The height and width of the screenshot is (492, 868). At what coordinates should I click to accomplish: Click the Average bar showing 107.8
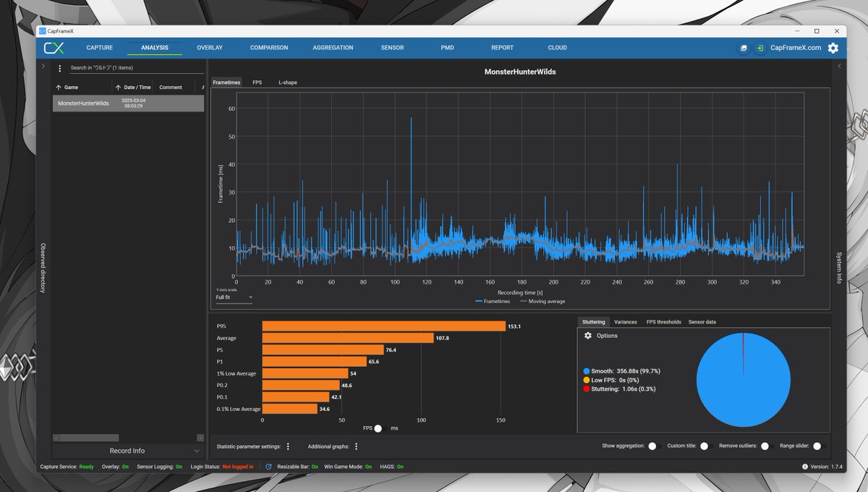click(347, 338)
